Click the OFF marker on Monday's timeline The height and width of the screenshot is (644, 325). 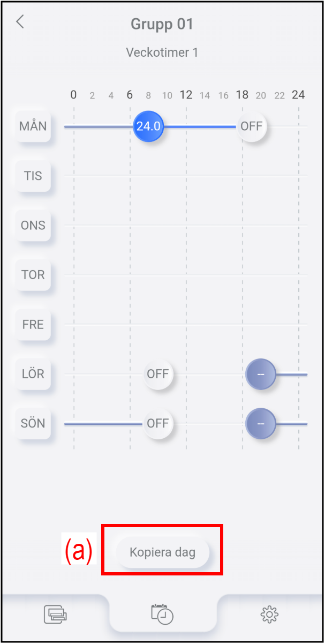coord(252,126)
